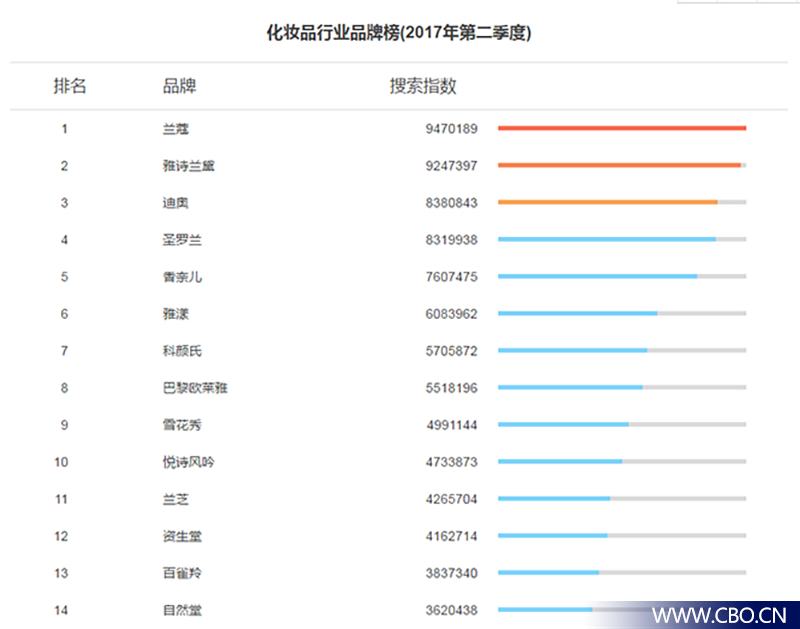Click search index value 5705872
This screenshot has height=629, width=800.
(x=452, y=351)
